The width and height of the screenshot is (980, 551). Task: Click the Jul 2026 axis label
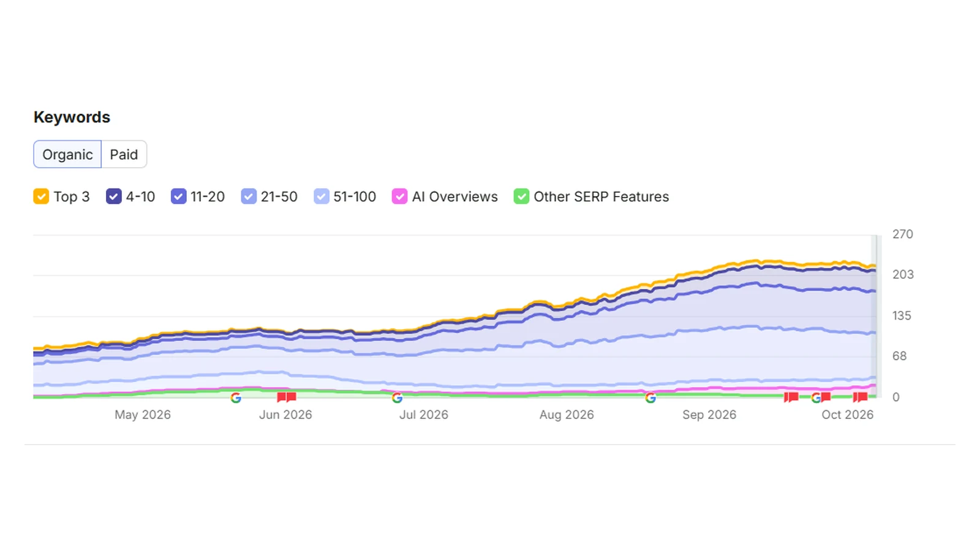point(424,414)
